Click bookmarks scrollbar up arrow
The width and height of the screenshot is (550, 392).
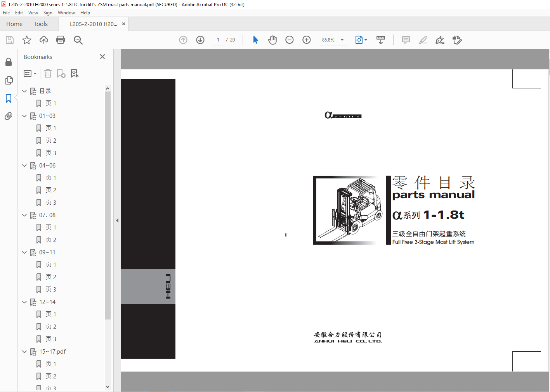tap(108, 88)
